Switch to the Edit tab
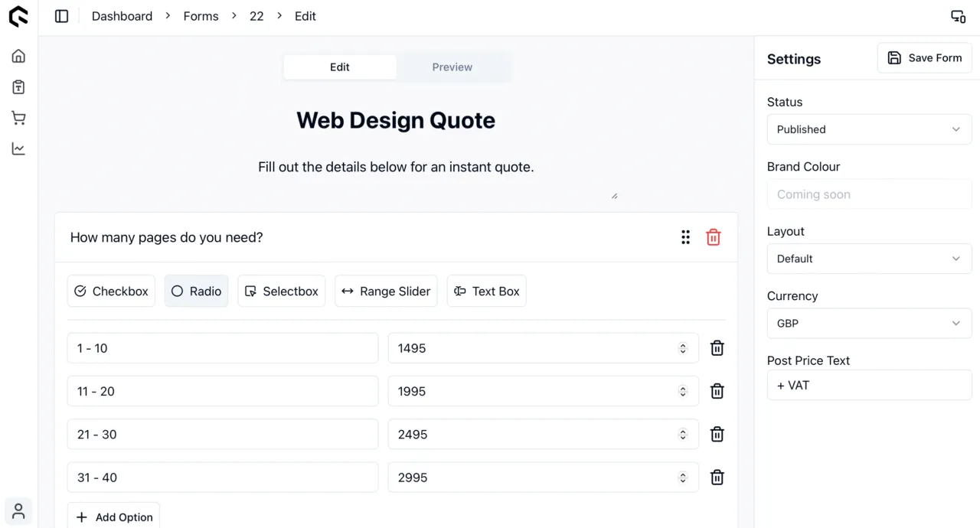This screenshot has width=980, height=528. pos(340,67)
